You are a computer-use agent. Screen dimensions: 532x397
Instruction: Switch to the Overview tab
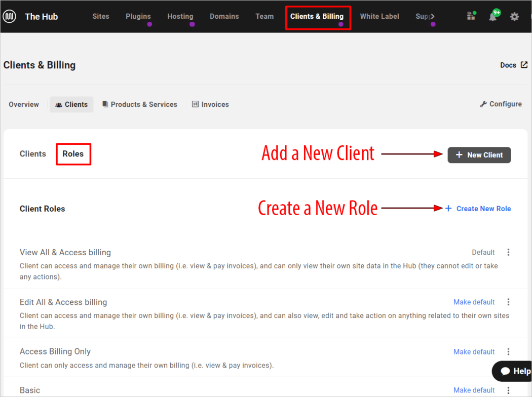[x=23, y=104]
